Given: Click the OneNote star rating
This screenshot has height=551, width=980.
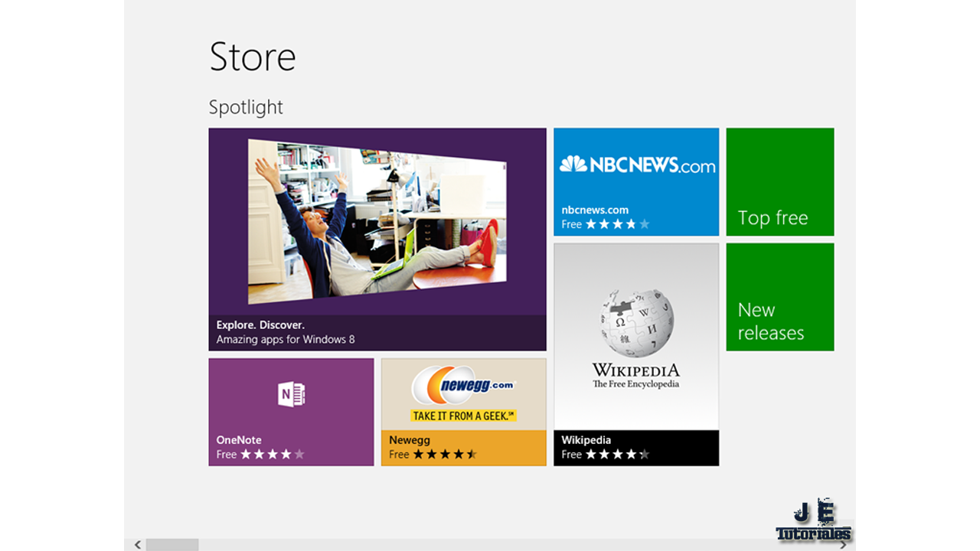Looking at the screenshot, I should [x=273, y=455].
